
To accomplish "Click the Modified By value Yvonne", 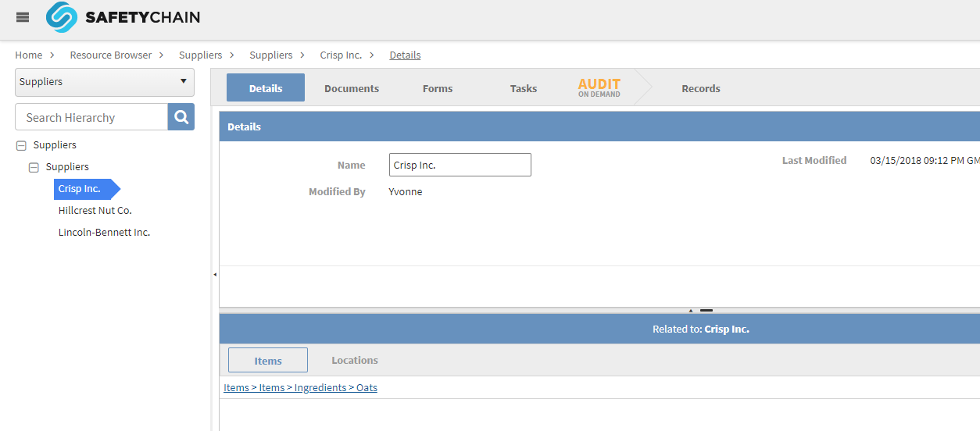I will 406,191.
